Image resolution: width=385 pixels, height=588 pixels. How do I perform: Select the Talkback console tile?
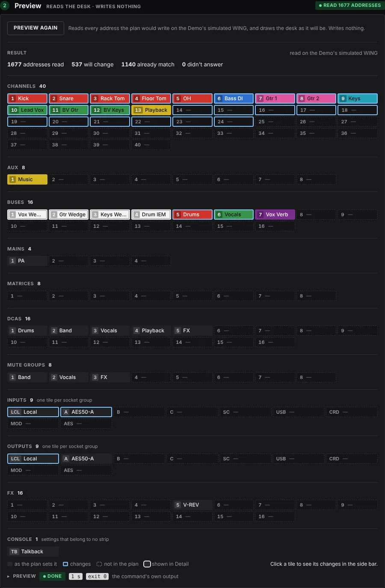[33, 552]
